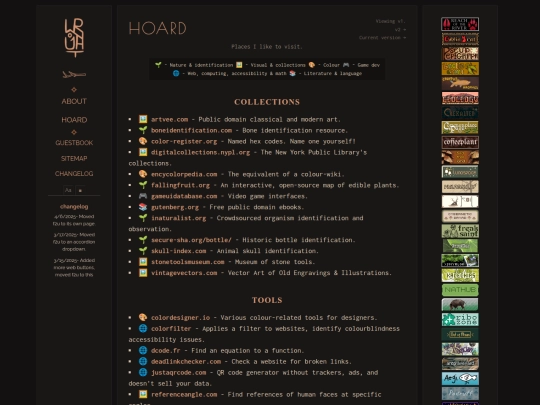Open digitalcollections.nypl.org link
Viewport: 540px width, 405px height.
click(200, 152)
